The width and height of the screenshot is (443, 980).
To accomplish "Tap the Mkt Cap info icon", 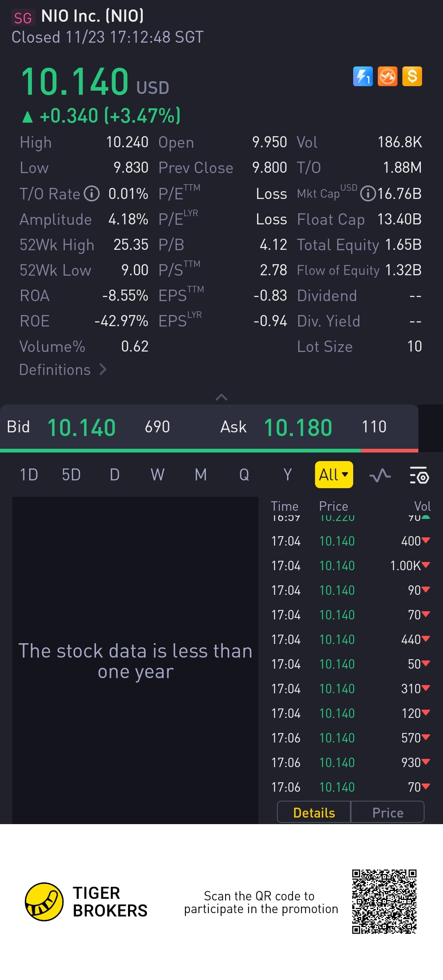I will [368, 194].
